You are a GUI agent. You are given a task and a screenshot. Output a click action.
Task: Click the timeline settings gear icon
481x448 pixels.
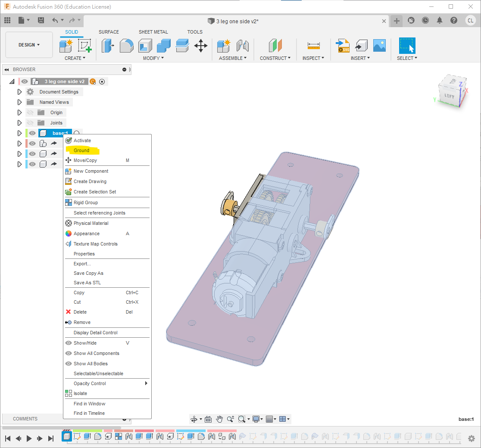(x=472, y=438)
